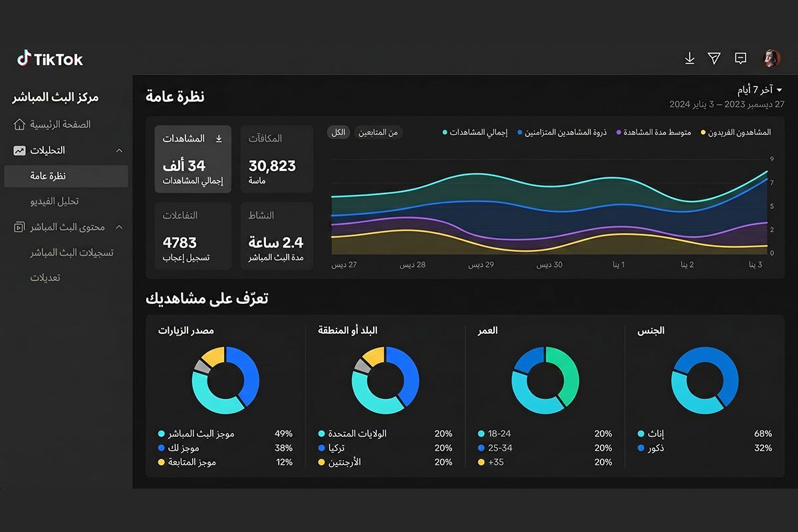Select the النشاط metric card

277,236
